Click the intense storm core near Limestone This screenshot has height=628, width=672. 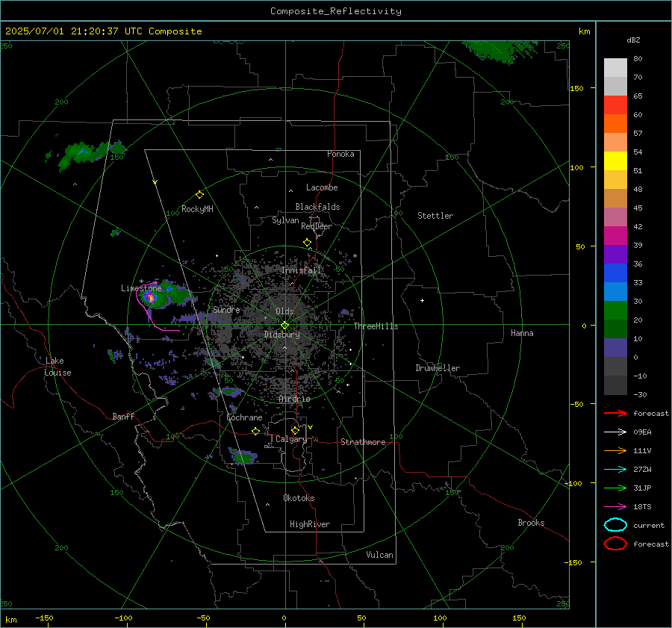149,297
